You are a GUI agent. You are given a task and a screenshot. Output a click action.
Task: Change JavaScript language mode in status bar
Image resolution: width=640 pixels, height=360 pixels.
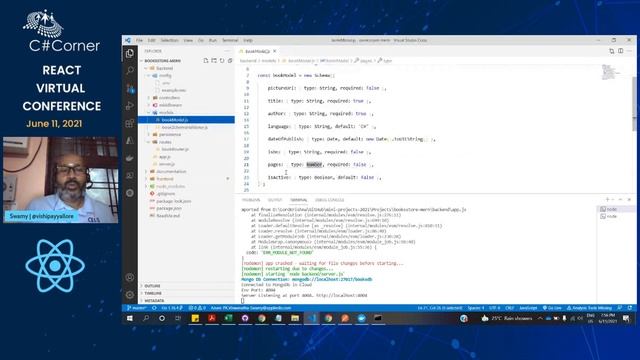(x=528, y=308)
